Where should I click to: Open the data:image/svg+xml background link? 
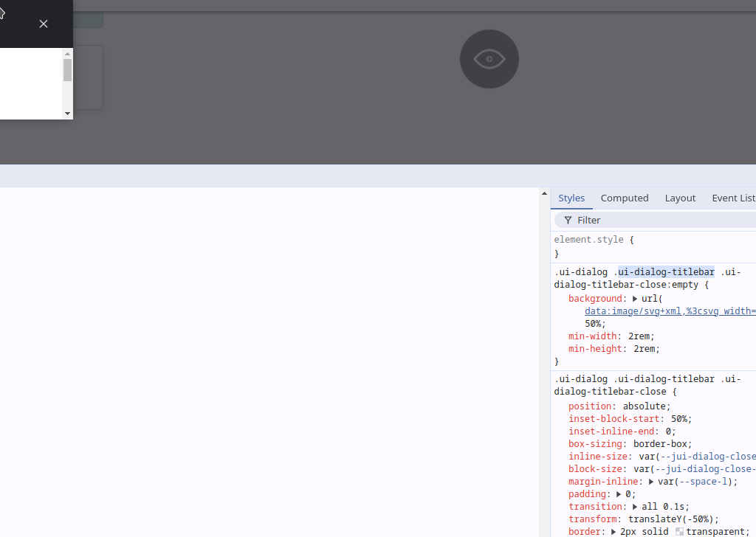664,311
